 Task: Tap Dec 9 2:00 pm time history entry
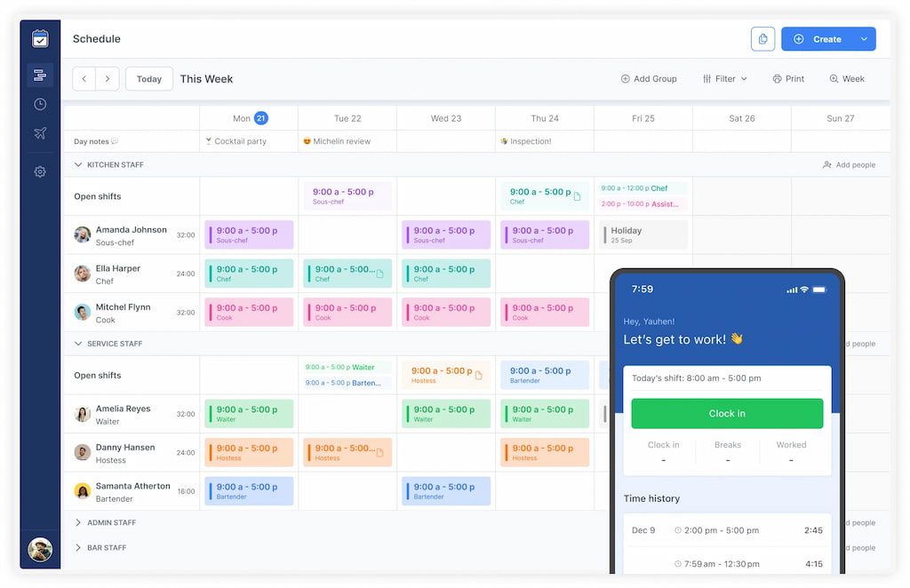727,530
